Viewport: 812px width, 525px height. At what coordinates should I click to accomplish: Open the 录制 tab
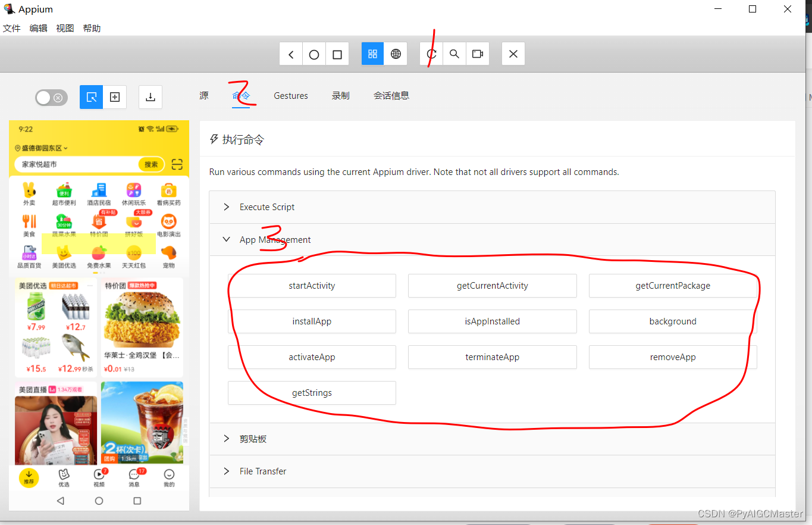pos(341,95)
